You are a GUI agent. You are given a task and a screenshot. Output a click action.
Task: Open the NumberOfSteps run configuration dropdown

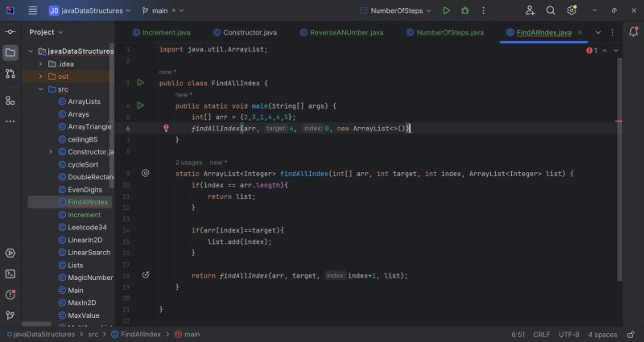[x=398, y=10]
